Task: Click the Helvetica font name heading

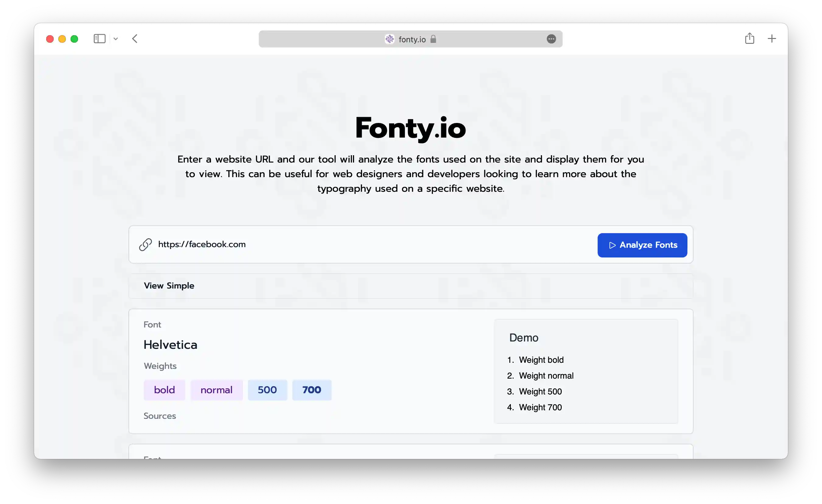Action: coord(170,345)
